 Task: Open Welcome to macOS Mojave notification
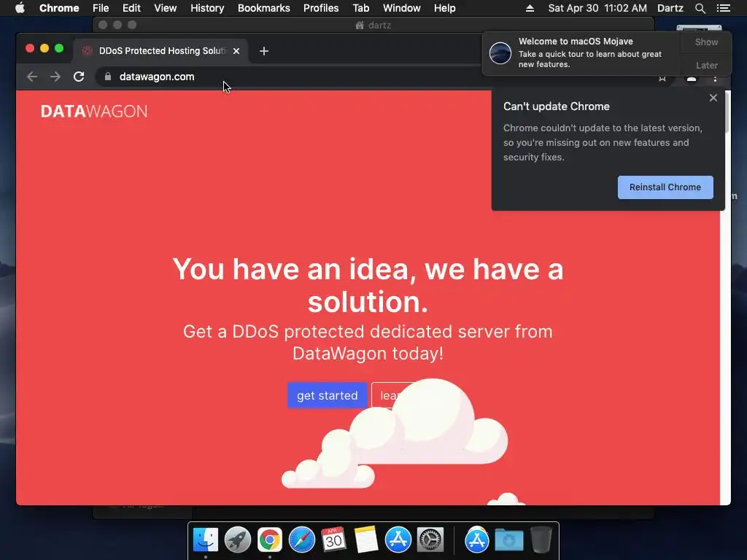click(582, 52)
